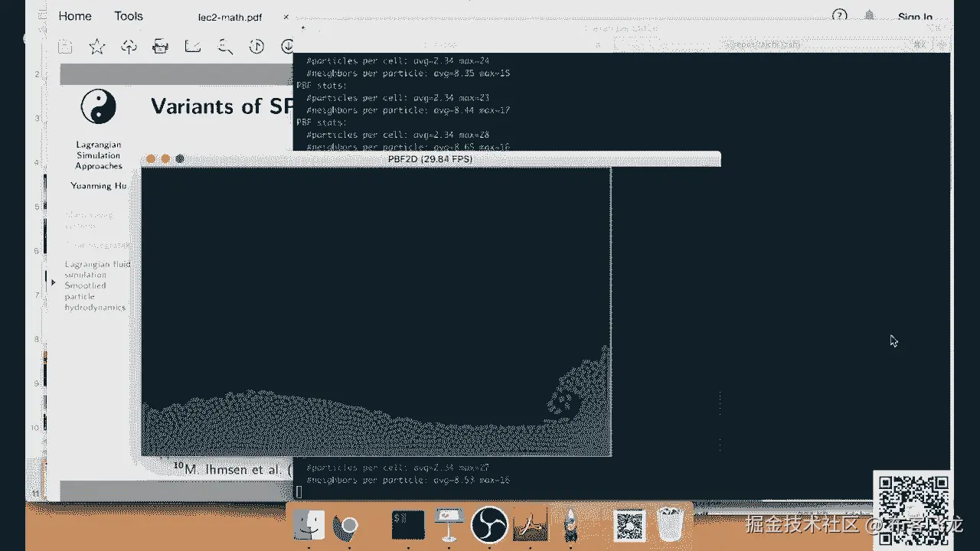Open the QR code file in dock
The width and height of the screenshot is (980, 551).
(629, 526)
